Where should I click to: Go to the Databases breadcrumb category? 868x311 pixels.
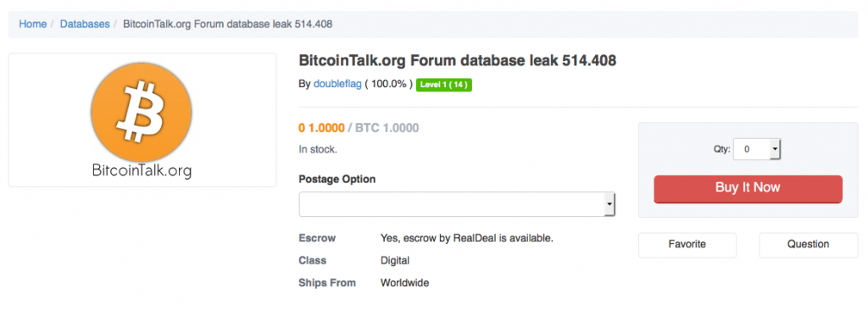coord(85,25)
